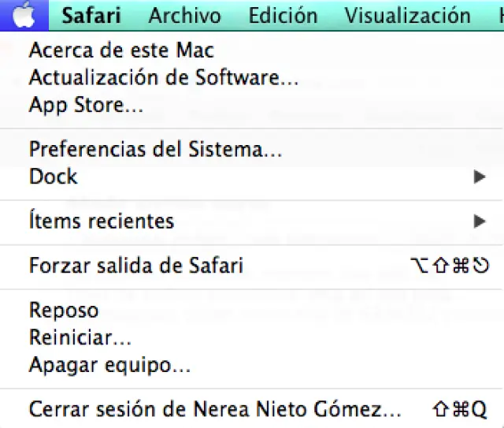Choose Cerrar sesión de Nerea Nieto Gómez...
The width and height of the screenshot is (504, 428).
[215, 410]
